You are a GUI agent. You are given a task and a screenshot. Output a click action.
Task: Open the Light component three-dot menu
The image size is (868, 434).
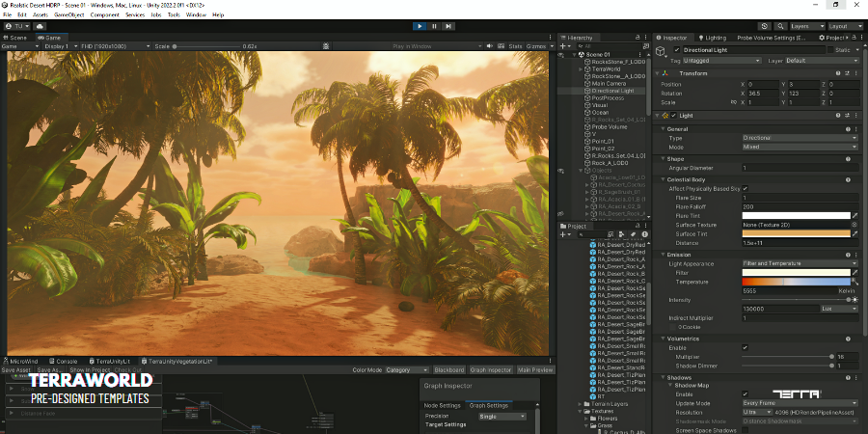point(856,115)
